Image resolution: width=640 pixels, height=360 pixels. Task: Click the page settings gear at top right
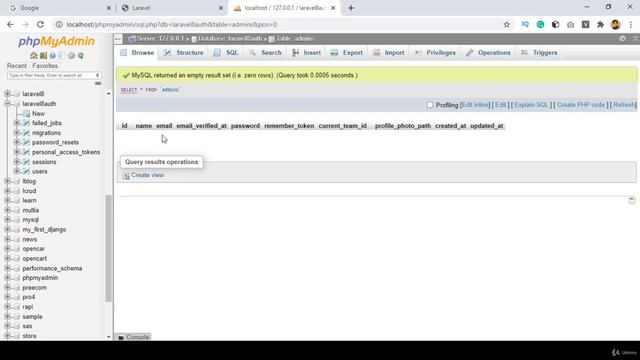[x=622, y=38]
